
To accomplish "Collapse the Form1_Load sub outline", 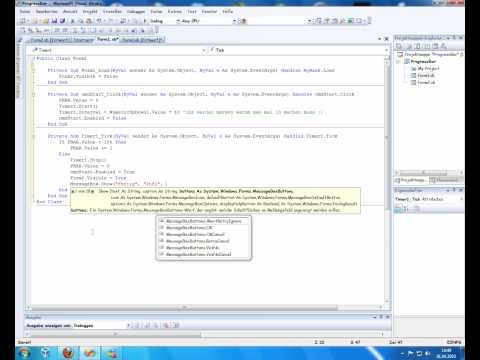I will (x=33, y=70).
